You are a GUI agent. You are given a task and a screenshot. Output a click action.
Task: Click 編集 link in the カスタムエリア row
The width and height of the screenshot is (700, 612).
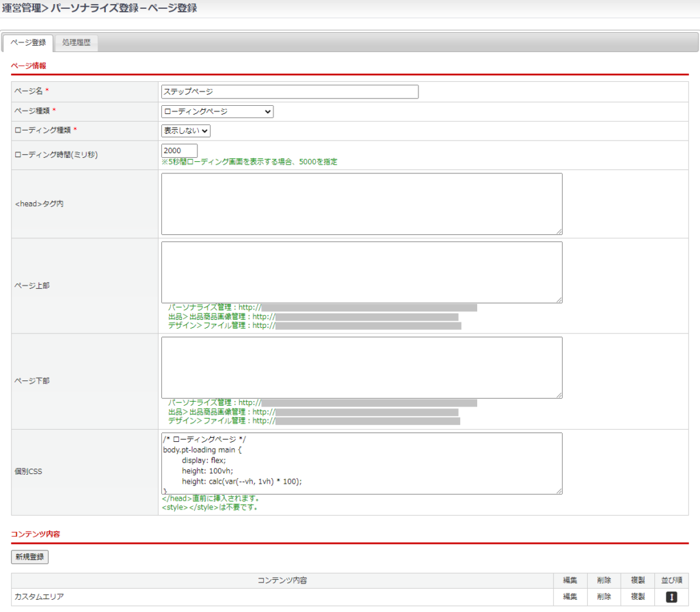point(570,597)
